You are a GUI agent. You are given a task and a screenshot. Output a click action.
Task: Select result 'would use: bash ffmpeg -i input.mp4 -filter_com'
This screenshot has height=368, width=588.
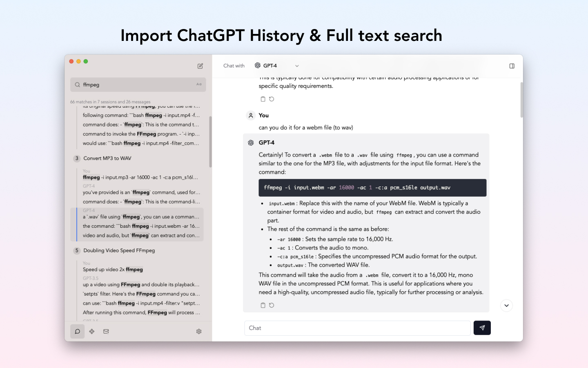pyautogui.click(x=141, y=143)
